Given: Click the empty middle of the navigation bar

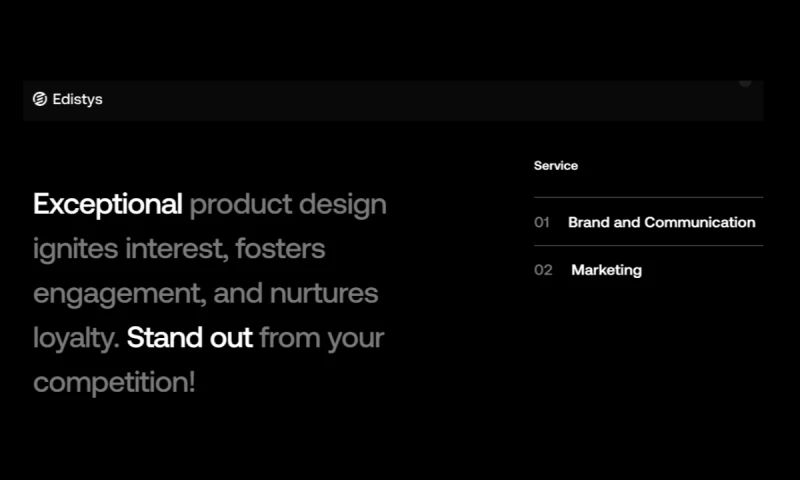Looking at the screenshot, I should (x=400, y=100).
